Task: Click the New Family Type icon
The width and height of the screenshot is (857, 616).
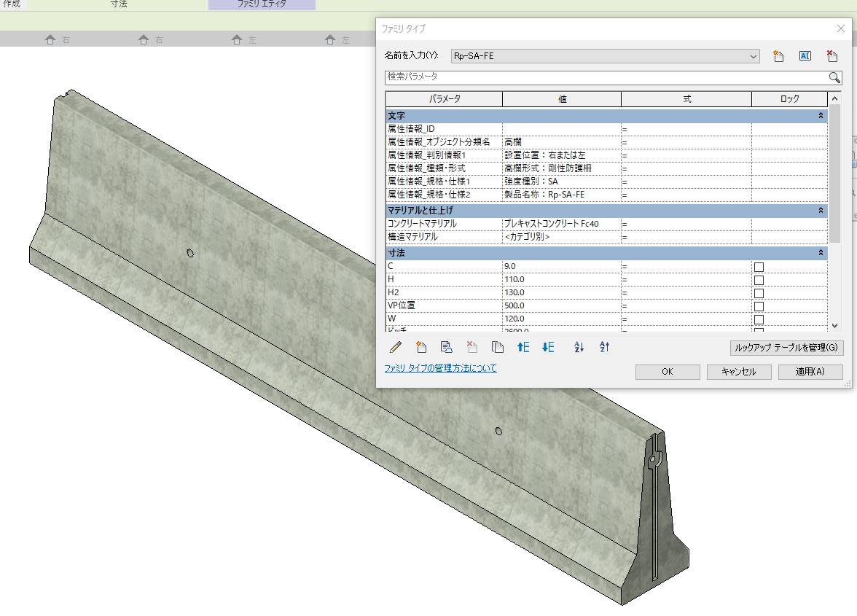Action: [778, 56]
